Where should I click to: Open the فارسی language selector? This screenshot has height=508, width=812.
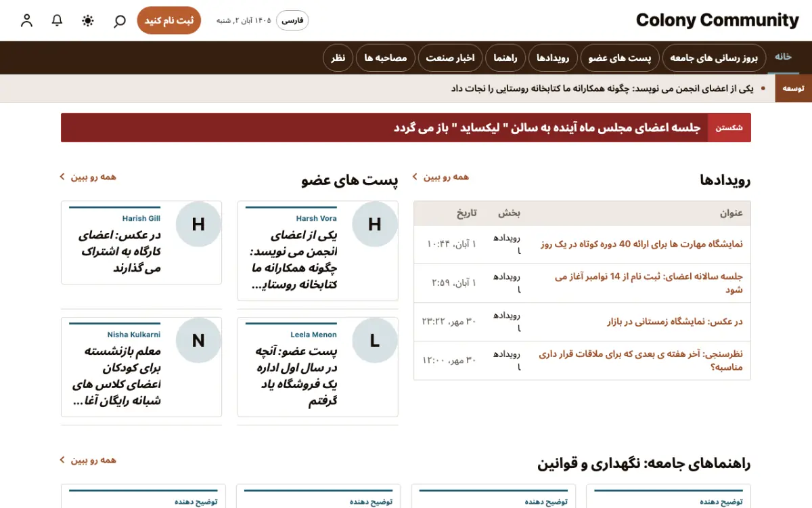click(293, 20)
